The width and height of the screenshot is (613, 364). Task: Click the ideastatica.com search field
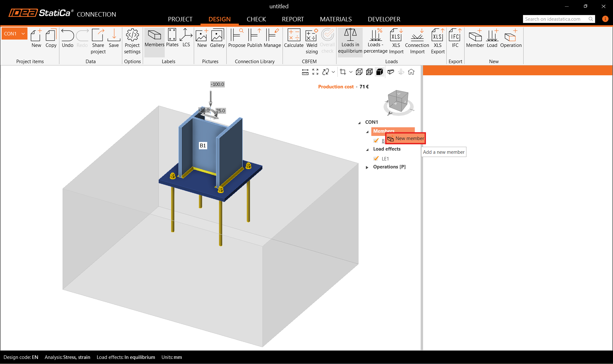point(556,19)
